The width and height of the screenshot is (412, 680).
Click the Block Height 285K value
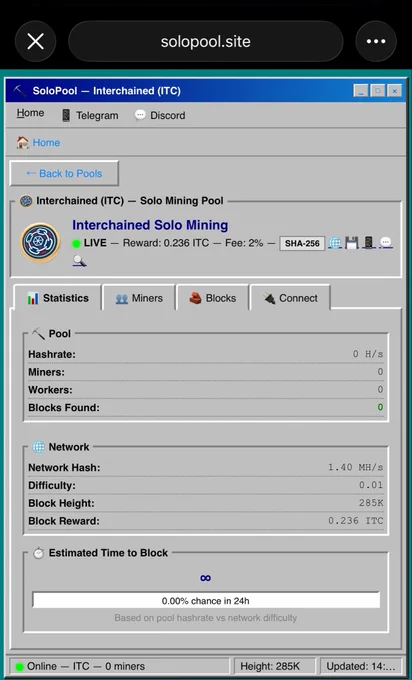(x=371, y=503)
